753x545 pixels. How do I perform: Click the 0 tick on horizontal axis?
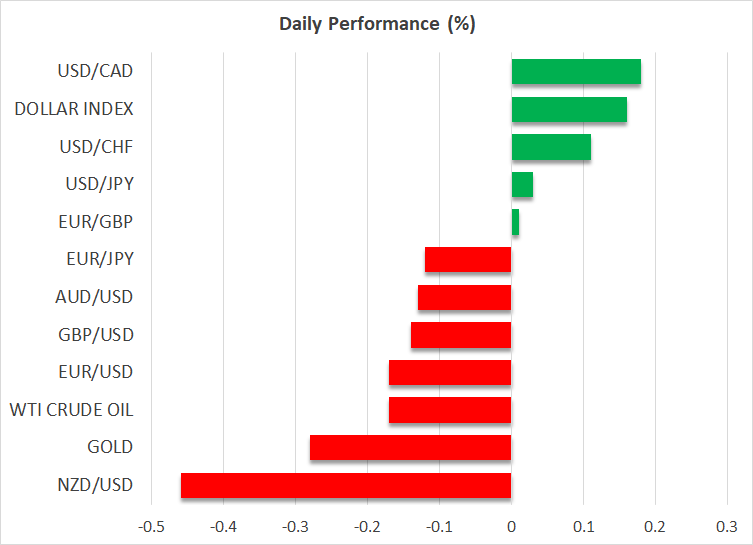click(x=511, y=526)
